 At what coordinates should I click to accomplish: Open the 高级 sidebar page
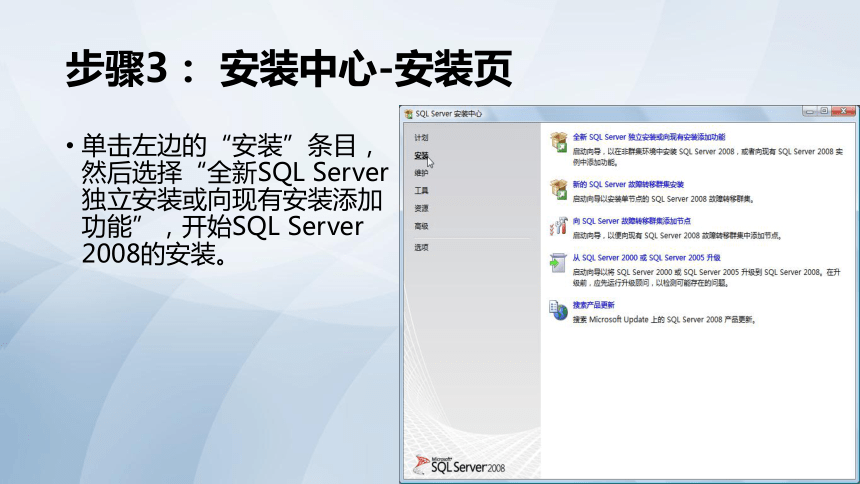(421, 226)
